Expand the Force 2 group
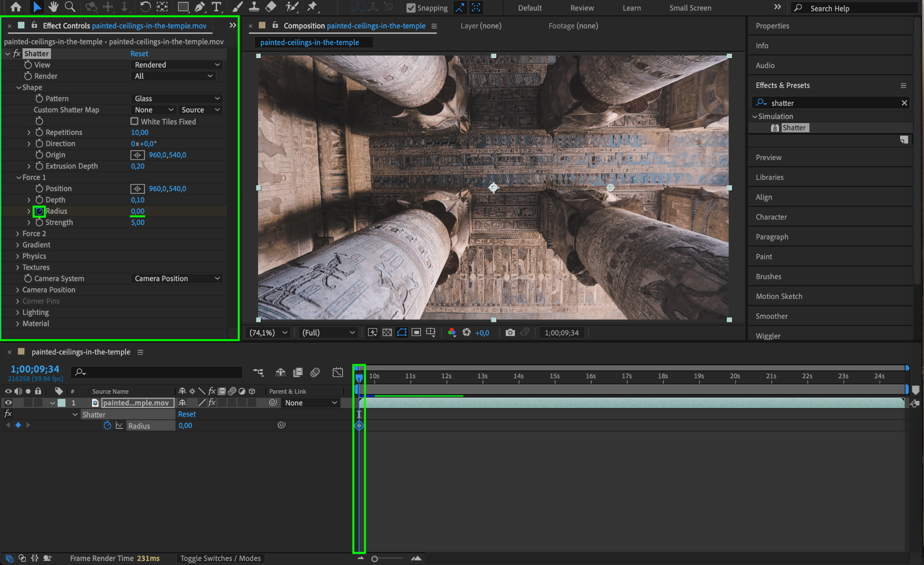The image size is (924, 565). coord(18,234)
